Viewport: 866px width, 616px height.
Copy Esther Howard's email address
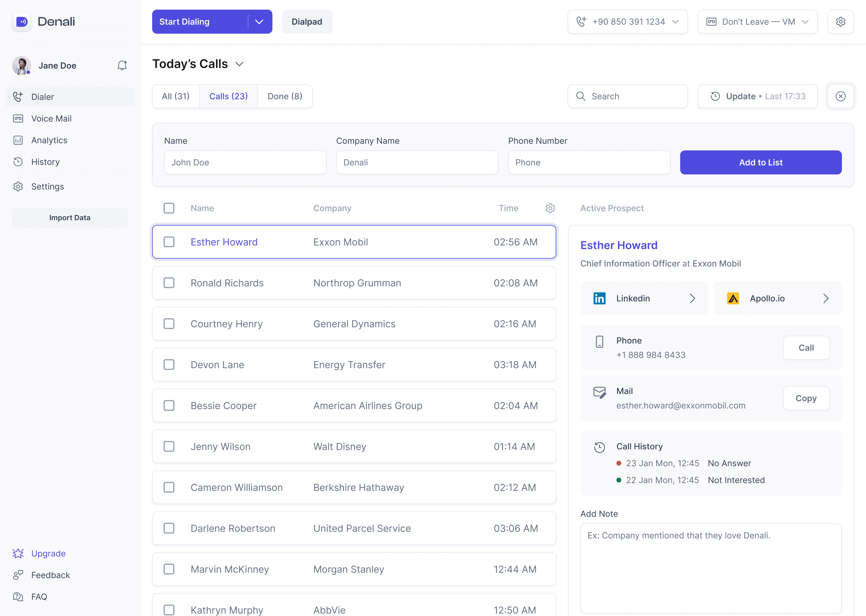[x=806, y=398]
